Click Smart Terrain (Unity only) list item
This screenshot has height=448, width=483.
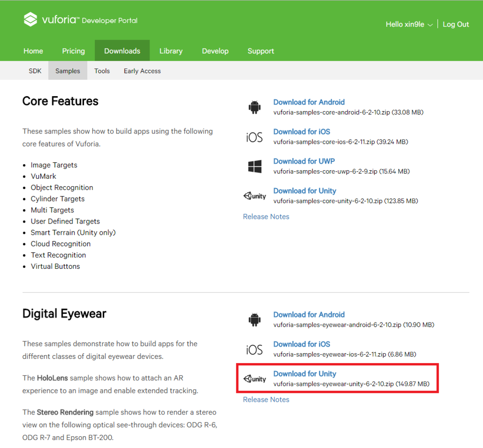tap(73, 232)
